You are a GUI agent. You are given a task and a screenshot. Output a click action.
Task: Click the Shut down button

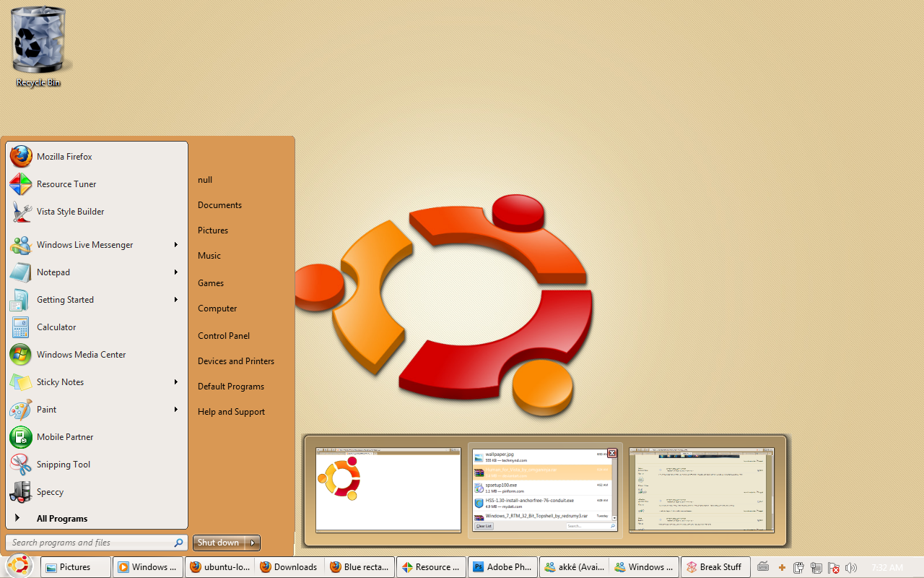point(219,543)
